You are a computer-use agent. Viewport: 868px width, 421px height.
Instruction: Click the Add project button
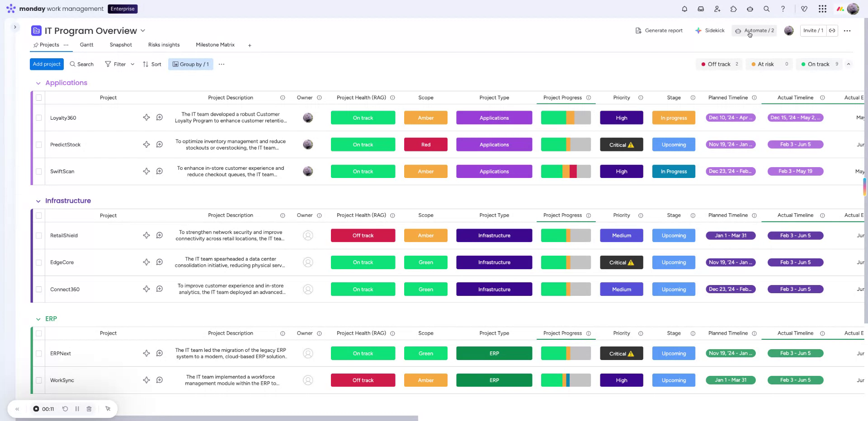tap(47, 64)
